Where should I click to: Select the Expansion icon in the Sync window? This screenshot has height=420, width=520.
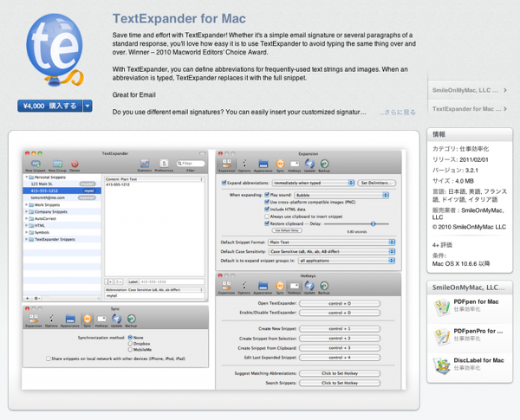[34, 319]
